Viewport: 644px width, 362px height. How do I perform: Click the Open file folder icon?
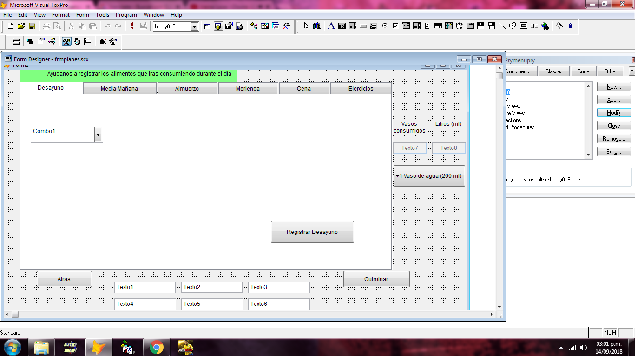pyautogui.click(x=21, y=26)
